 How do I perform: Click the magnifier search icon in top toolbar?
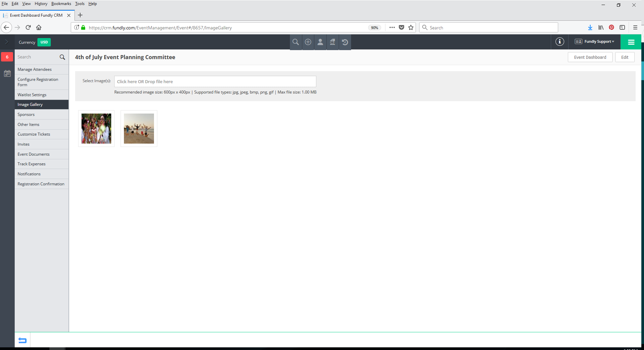[x=296, y=42]
